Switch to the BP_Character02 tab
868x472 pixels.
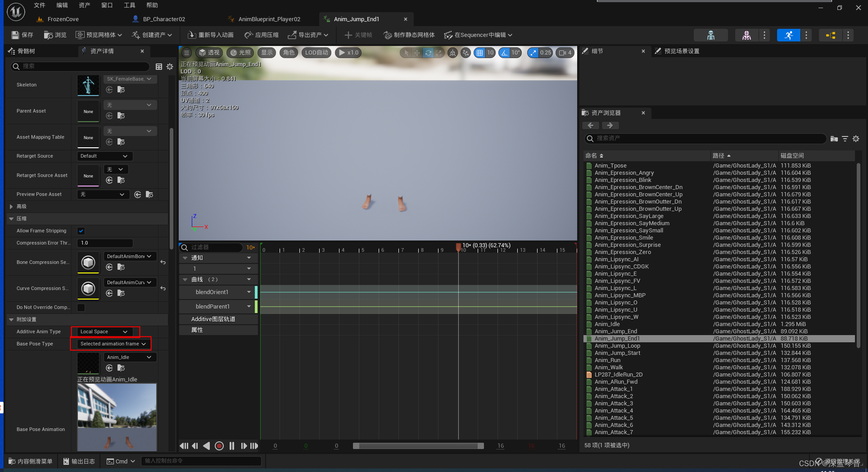163,19
